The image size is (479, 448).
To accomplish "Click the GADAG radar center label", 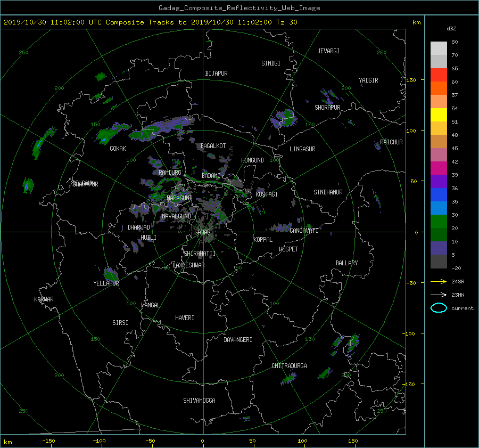I will 202,232.
